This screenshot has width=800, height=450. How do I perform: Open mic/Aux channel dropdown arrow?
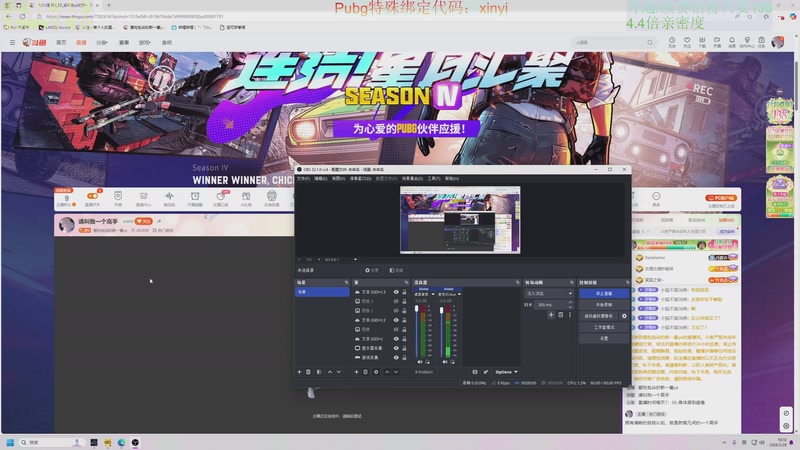pyautogui.click(x=459, y=294)
